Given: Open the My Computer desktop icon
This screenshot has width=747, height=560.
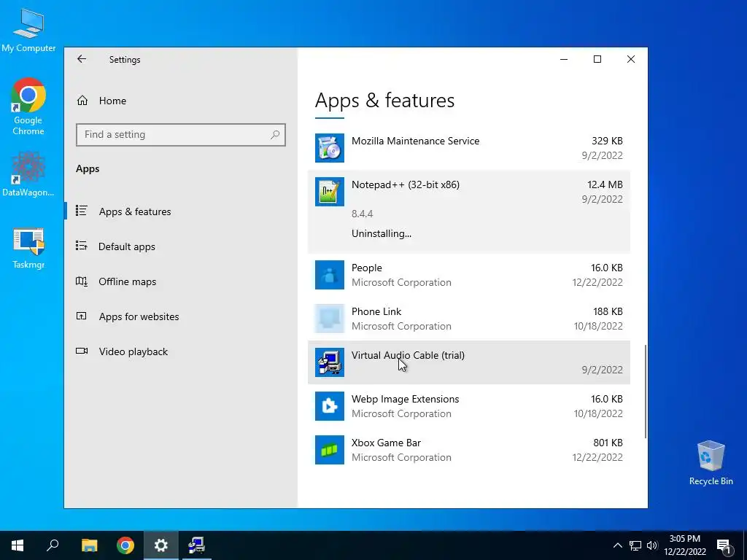Looking at the screenshot, I should [28, 29].
